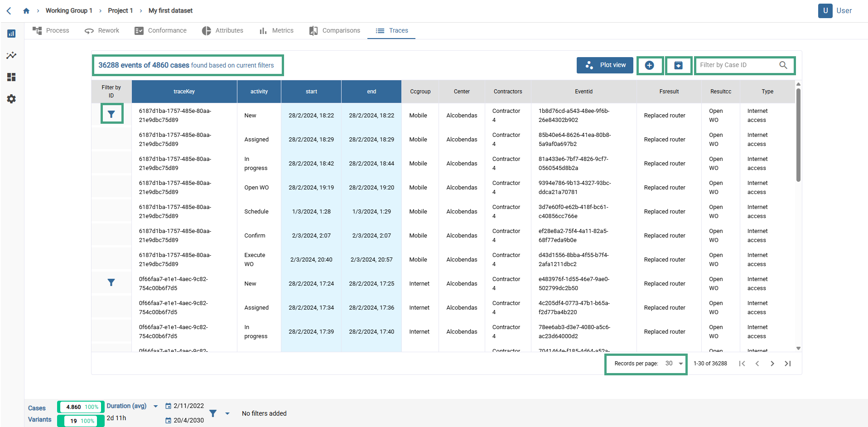This screenshot has height=427, width=868.
Task: Open Project 1 breadcrumb link
Action: [121, 11]
